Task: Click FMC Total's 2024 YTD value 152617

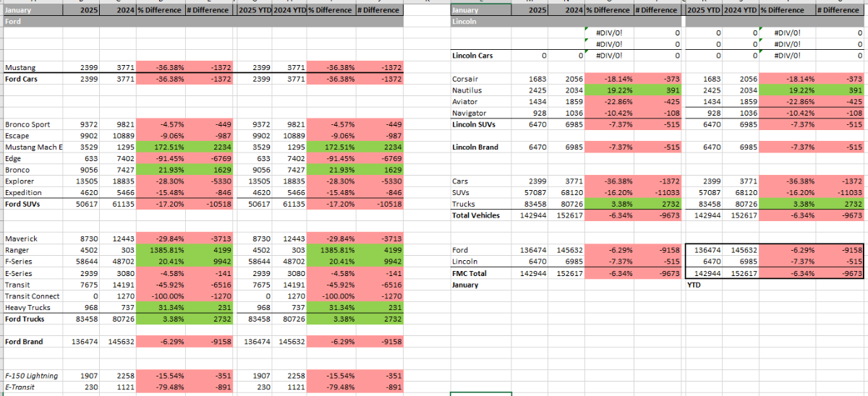Action: 744,273
